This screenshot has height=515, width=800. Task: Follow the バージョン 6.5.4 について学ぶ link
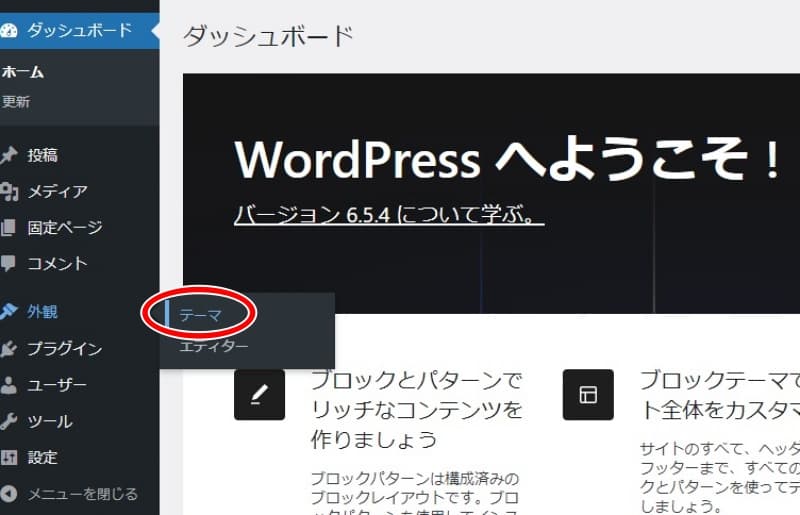pyautogui.click(x=389, y=214)
